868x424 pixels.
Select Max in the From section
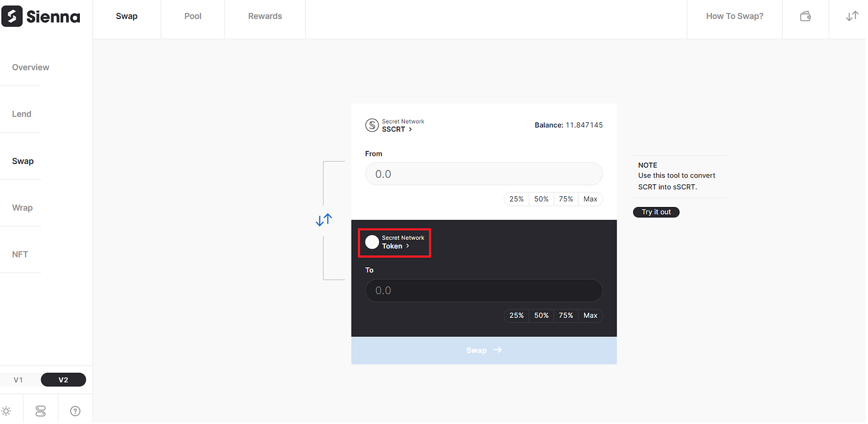pyautogui.click(x=590, y=199)
